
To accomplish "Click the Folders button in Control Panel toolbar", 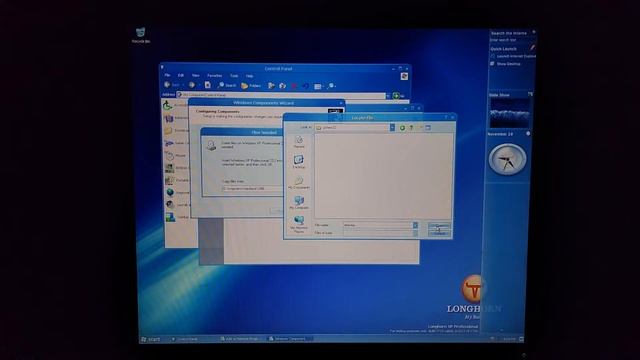I will click(251, 85).
